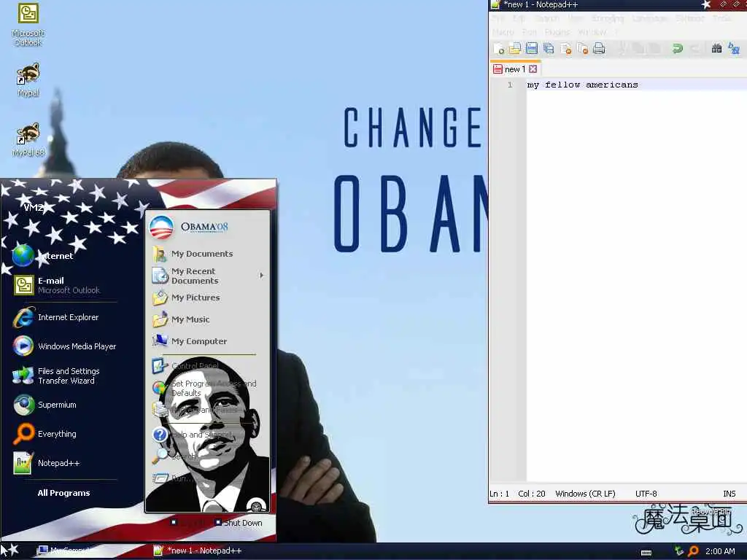Click the Save All icon in Notepad++ toolbar

coord(549,48)
